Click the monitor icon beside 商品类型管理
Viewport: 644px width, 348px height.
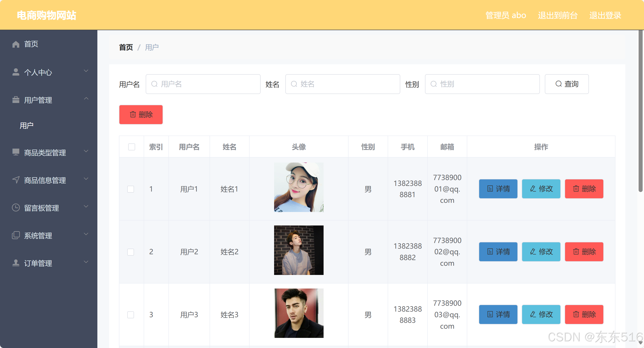[x=16, y=152]
